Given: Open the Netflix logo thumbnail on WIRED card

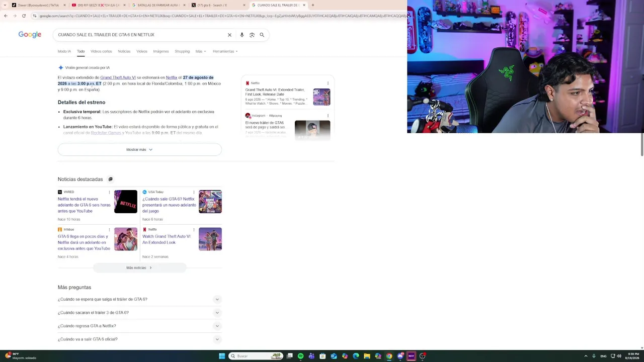Looking at the screenshot, I should pos(126,202).
